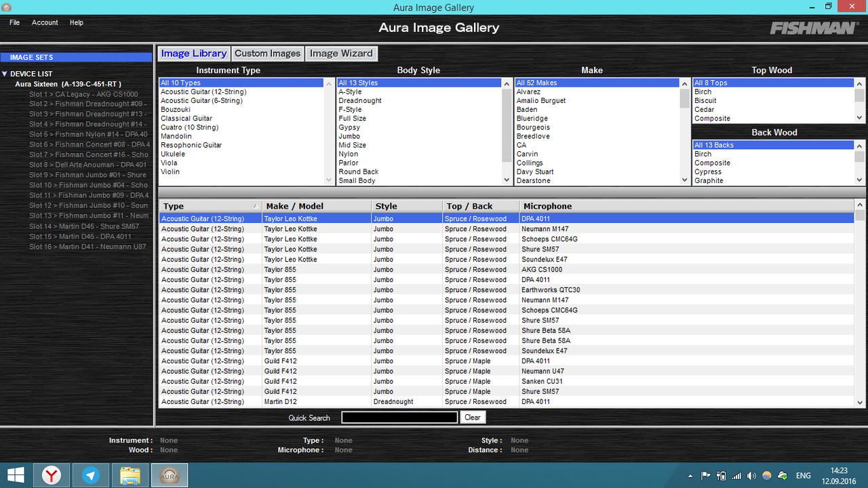Switch to the Custom Images tab
This screenshot has width=868, height=488.
267,54
